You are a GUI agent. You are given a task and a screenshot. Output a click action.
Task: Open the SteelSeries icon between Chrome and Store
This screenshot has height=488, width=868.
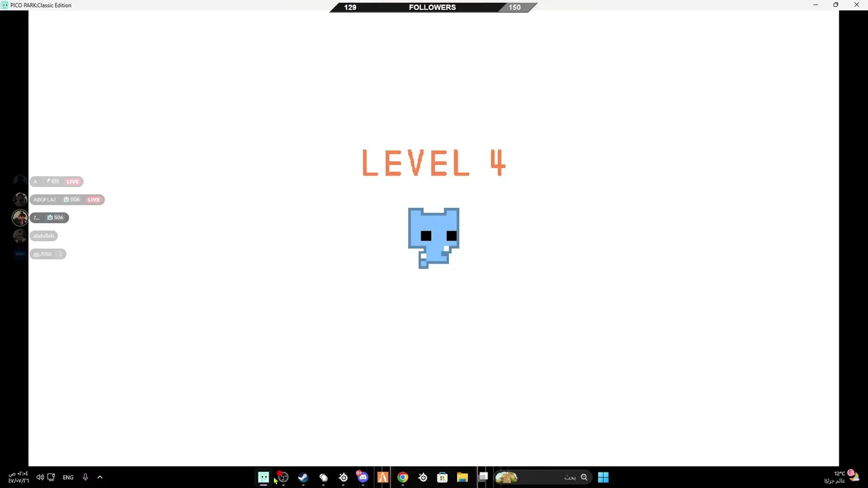pos(422,477)
